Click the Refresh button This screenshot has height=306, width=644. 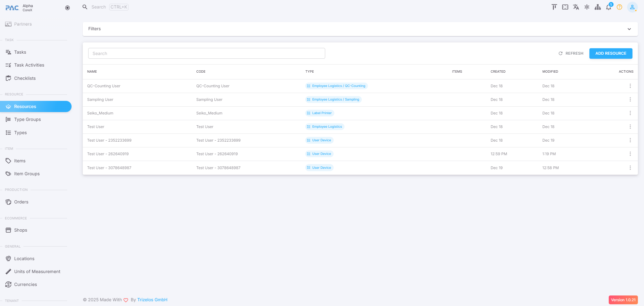pyautogui.click(x=571, y=53)
